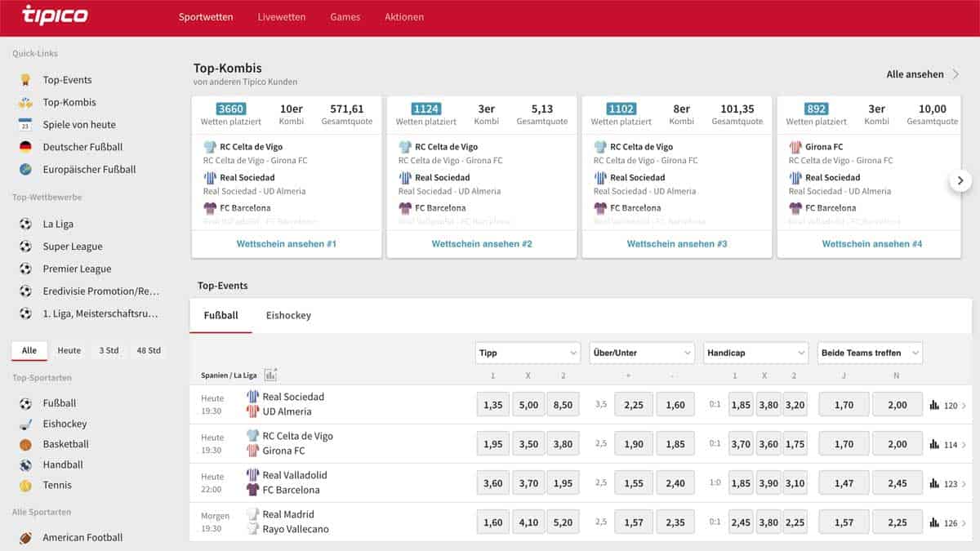Click Beide Teams treffen N 2,25 Real Madrid
Image resolution: width=980 pixels, height=551 pixels.
(898, 522)
